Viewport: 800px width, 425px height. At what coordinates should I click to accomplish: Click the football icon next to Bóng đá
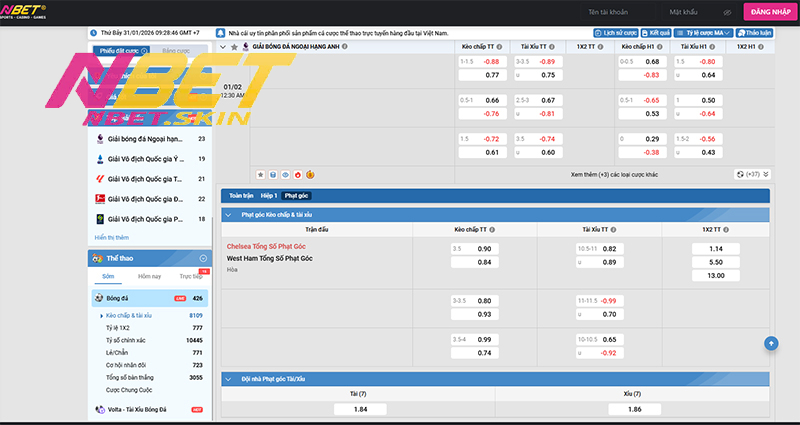click(99, 298)
